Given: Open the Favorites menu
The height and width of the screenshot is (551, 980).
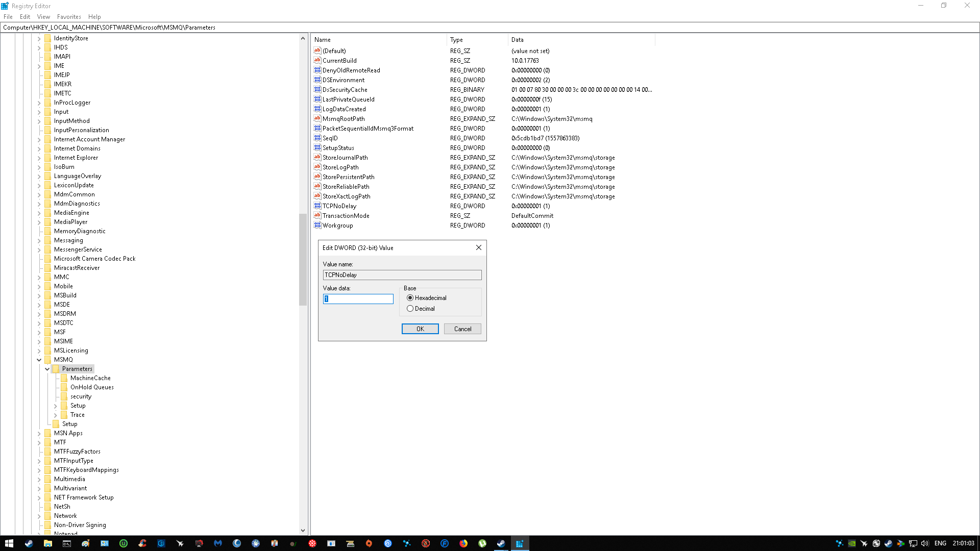Looking at the screenshot, I should [x=69, y=17].
